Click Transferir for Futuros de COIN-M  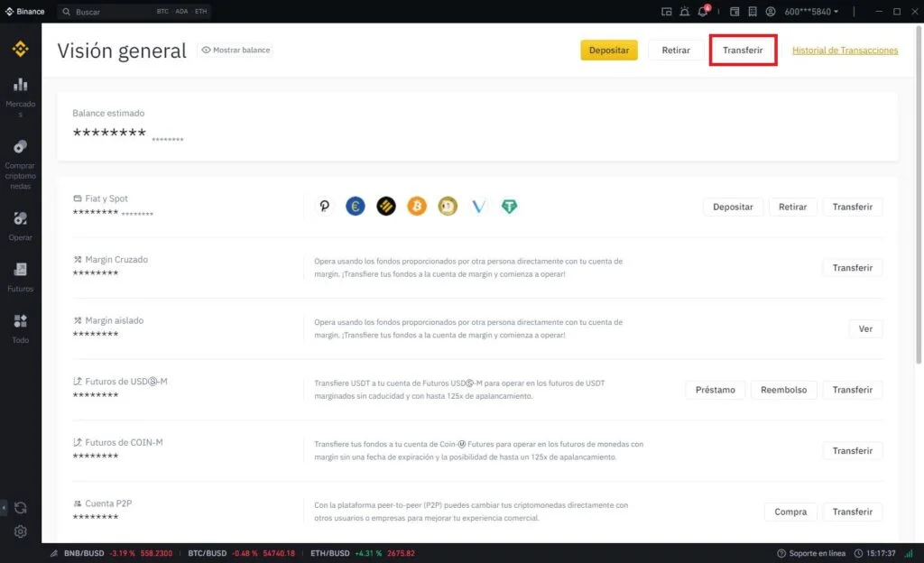click(852, 450)
